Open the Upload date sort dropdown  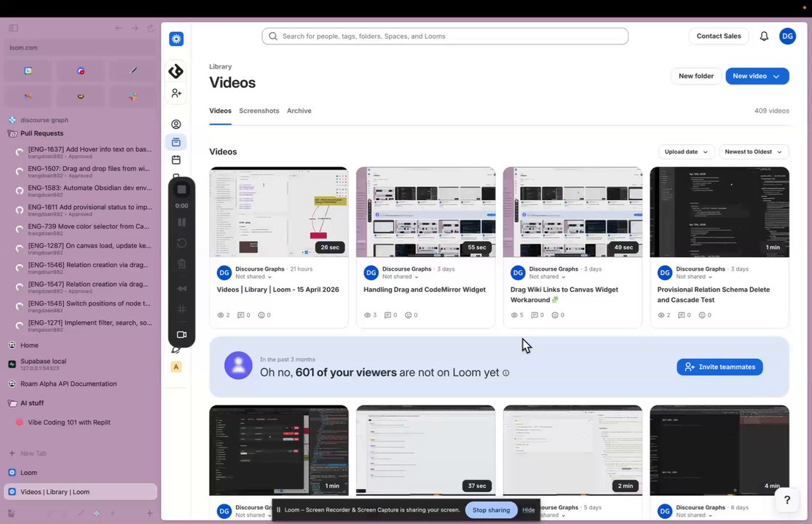tap(685, 151)
